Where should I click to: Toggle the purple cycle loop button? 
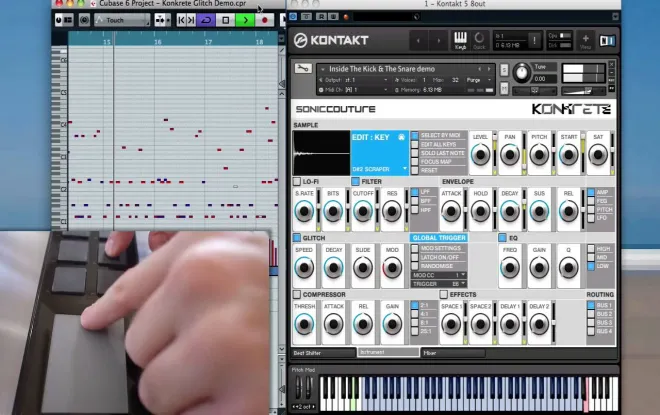pyautogui.click(x=206, y=20)
